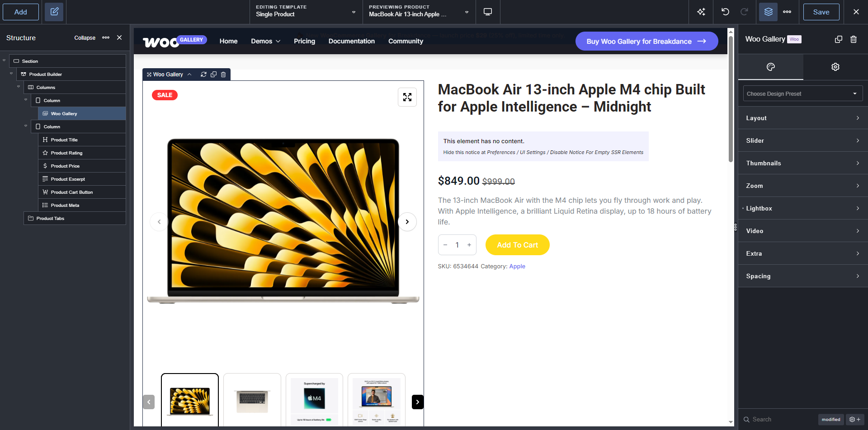Select Product Tabs in structure tree
Image resolution: width=868 pixels, height=430 pixels.
pyautogui.click(x=75, y=218)
